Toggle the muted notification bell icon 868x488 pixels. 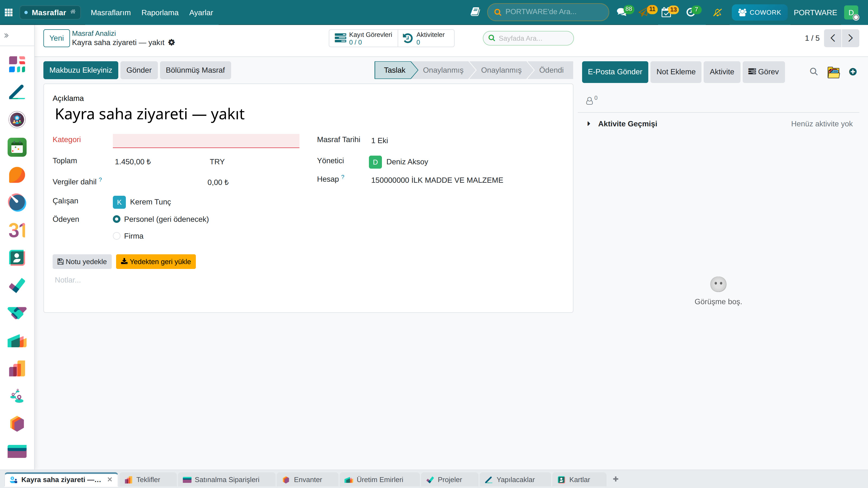[x=717, y=12]
